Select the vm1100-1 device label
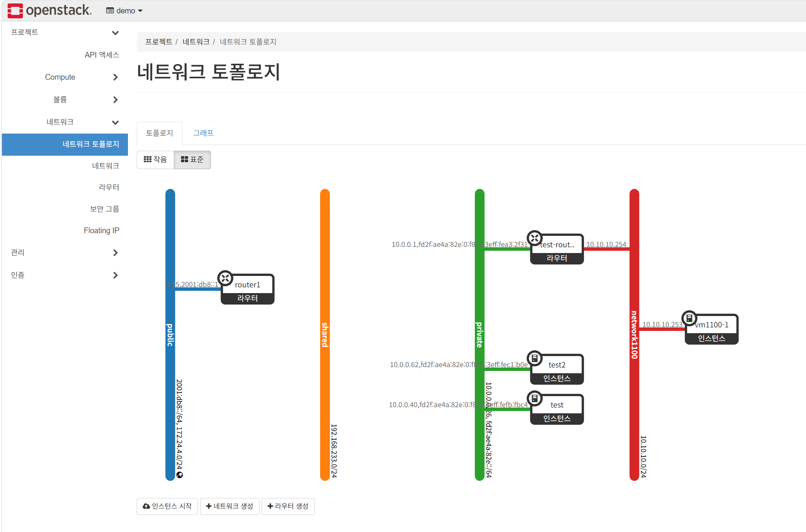The width and height of the screenshot is (806, 532). point(712,325)
